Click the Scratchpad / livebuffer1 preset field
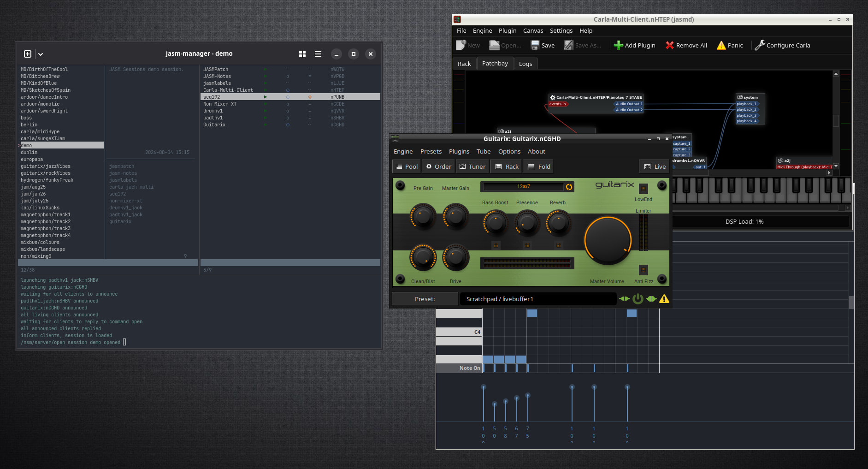 pyautogui.click(x=538, y=299)
